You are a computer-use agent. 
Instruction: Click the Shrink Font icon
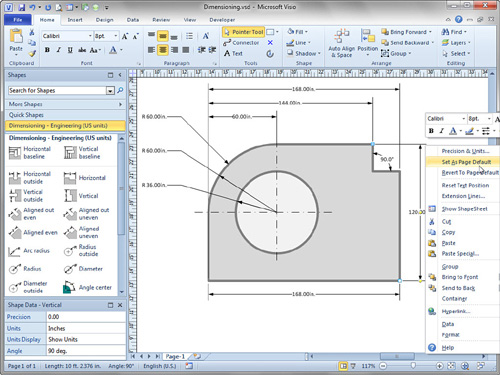[135, 36]
